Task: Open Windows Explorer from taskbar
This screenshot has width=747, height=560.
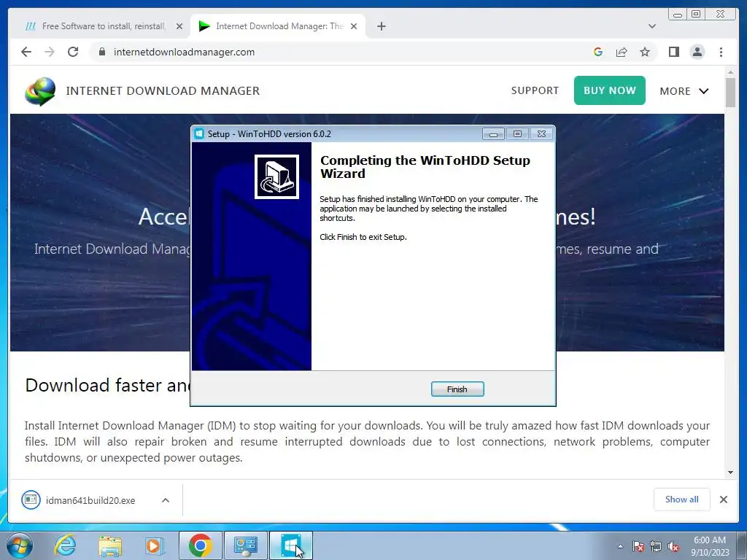Action: pos(110,545)
